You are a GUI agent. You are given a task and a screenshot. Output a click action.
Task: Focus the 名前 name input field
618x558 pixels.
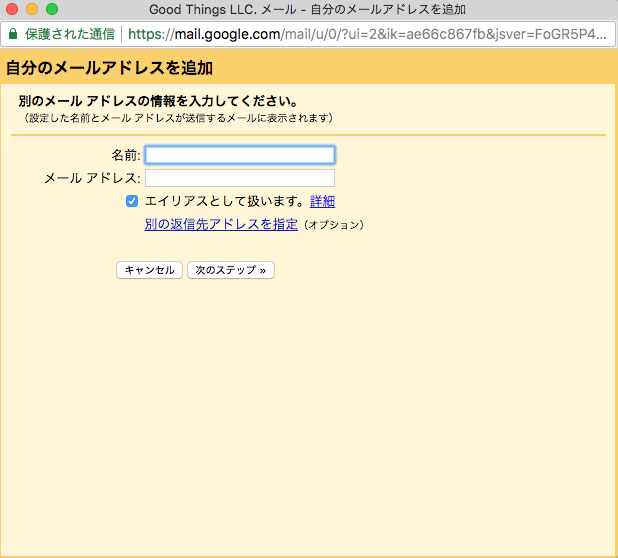pos(240,155)
